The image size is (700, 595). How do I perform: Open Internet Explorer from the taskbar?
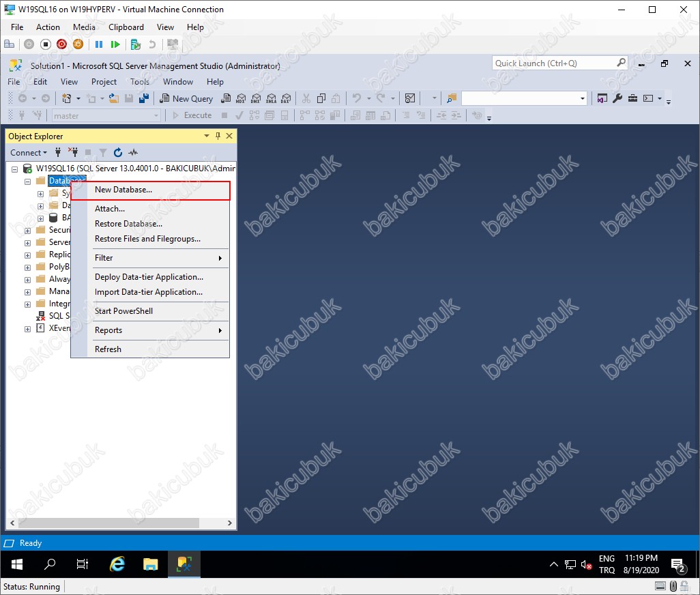pos(117,564)
